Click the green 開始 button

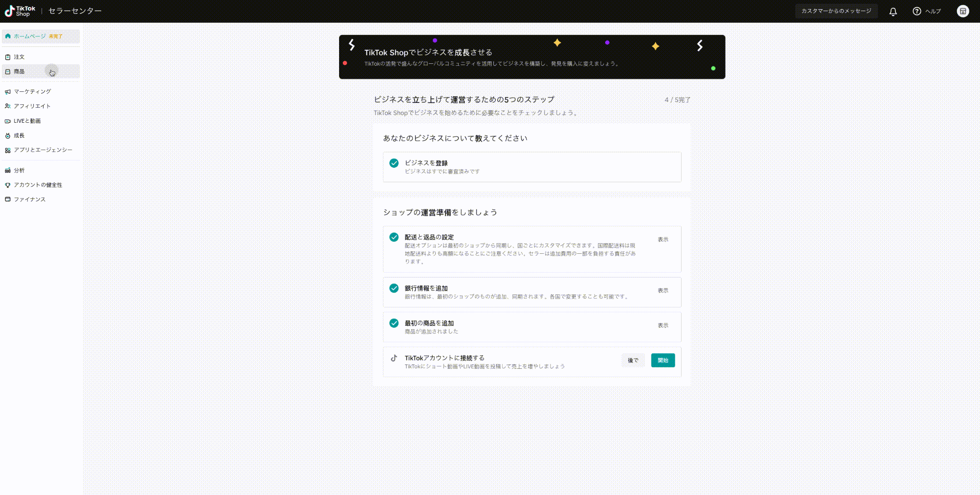pyautogui.click(x=663, y=361)
